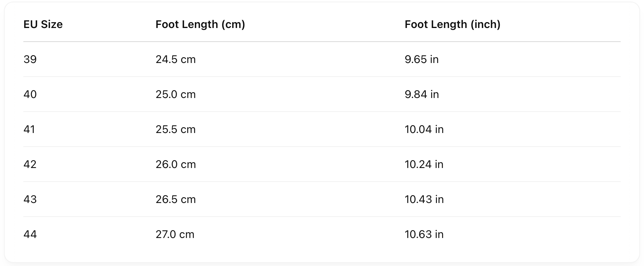Click EU size 42 cell
Viewport: 644px width, 266px height.
click(x=30, y=164)
